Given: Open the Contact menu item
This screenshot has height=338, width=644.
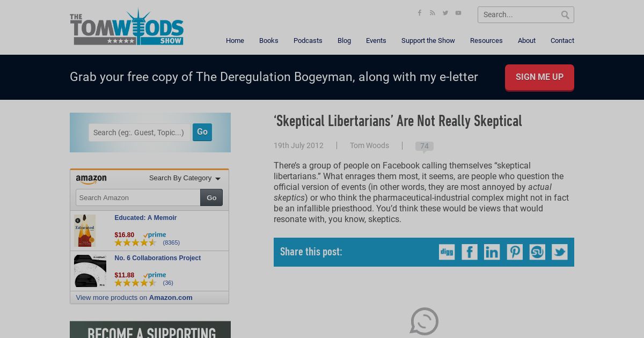Looking at the screenshot, I should click(562, 41).
